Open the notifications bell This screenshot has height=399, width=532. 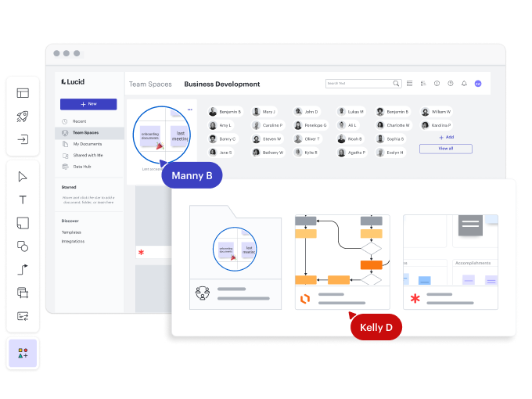[x=463, y=84]
